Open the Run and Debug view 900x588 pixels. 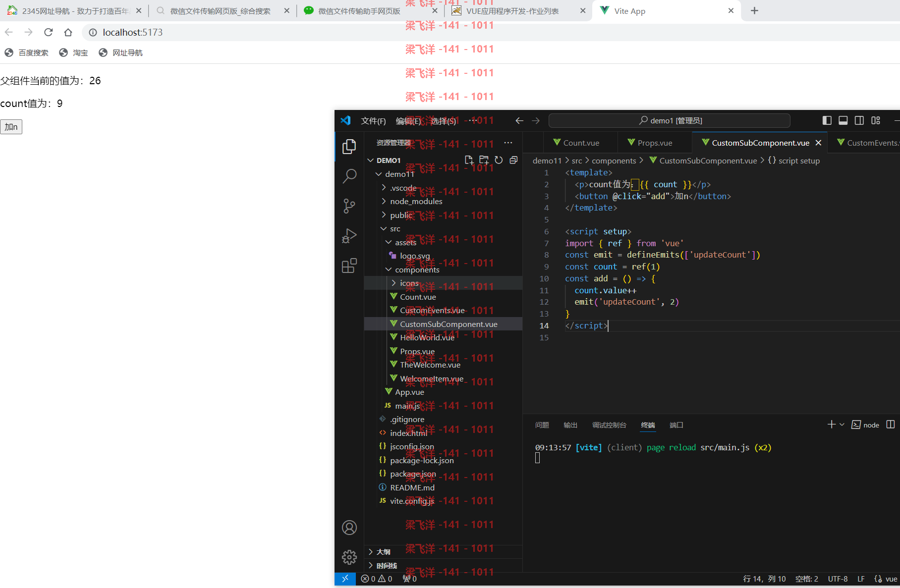[x=349, y=236]
